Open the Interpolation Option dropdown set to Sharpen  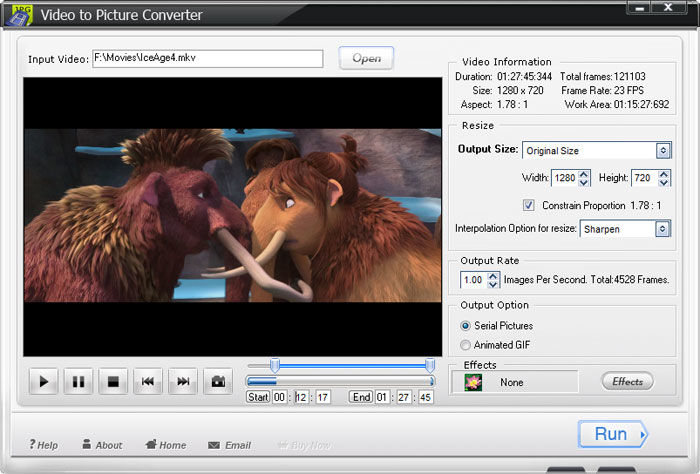click(662, 229)
